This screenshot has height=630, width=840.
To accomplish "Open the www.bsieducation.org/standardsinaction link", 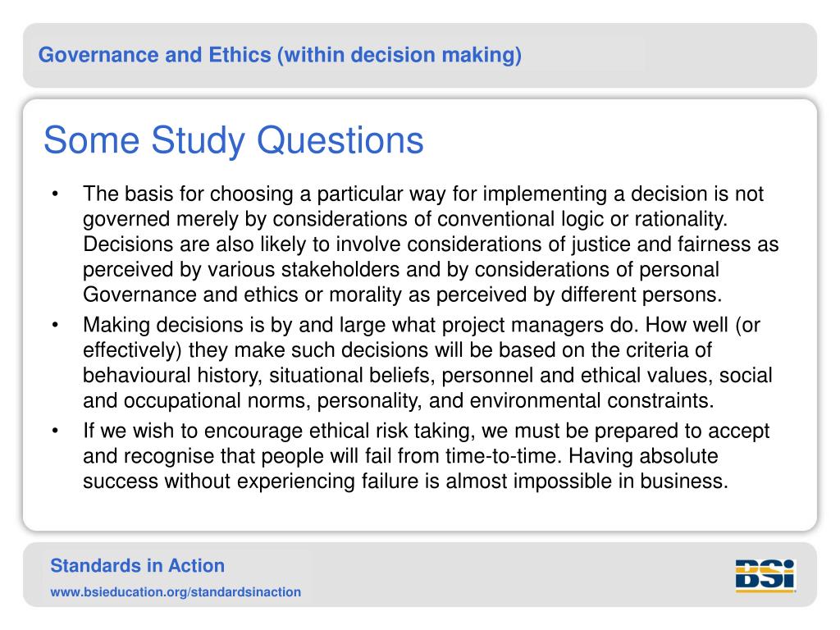I will click(x=176, y=592).
